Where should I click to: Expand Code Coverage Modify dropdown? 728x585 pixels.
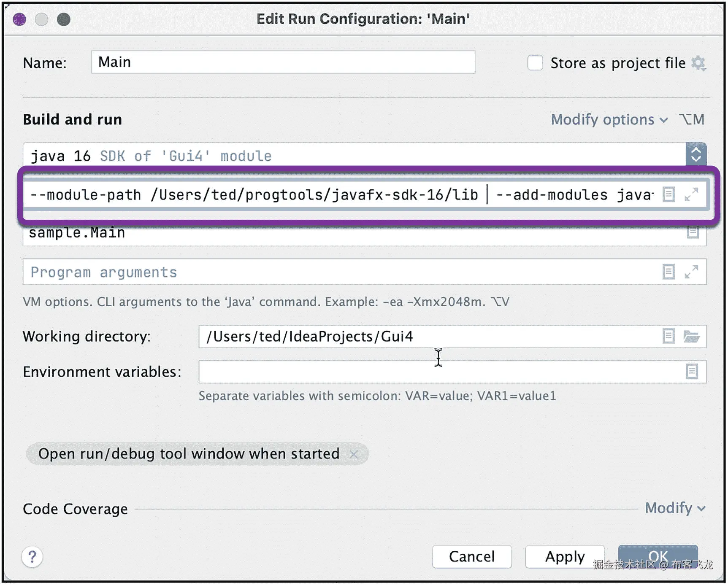coord(675,508)
